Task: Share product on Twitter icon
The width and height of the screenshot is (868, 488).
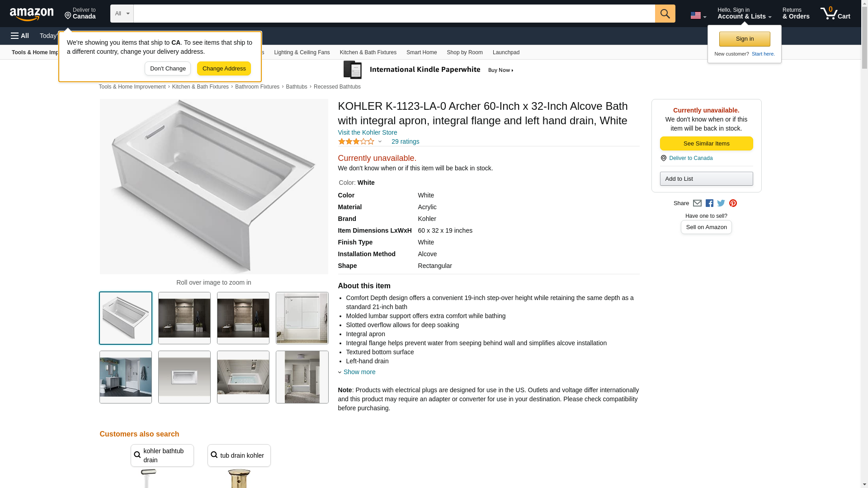Action: click(x=721, y=203)
